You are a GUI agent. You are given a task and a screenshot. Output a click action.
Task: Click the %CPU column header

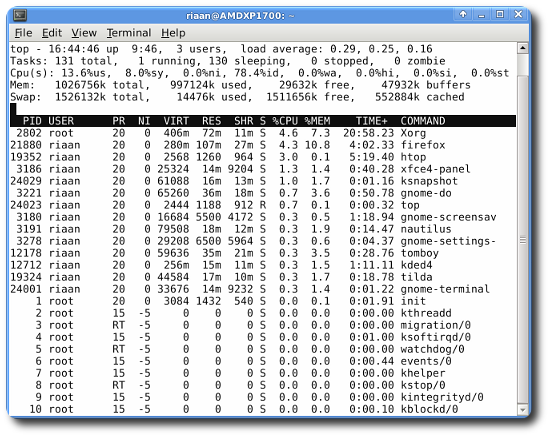click(x=285, y=121)
